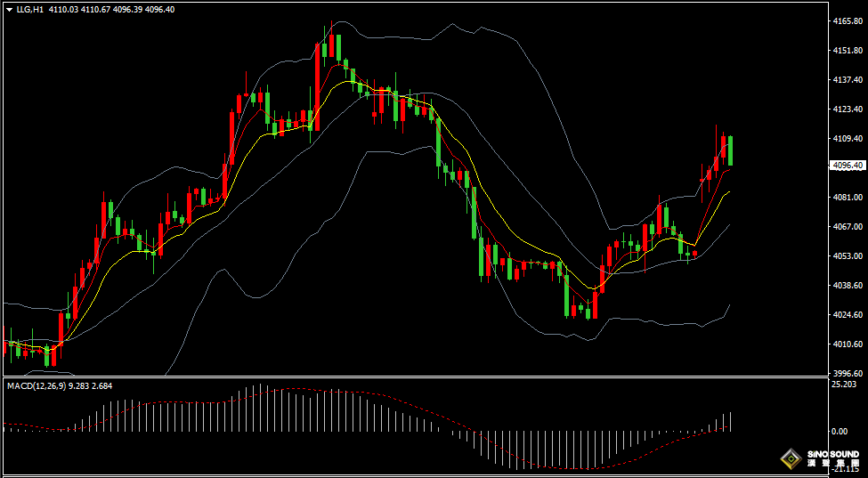Click the 3996.60 price axis label
This screenshot has height=478, width=868.
848,373
